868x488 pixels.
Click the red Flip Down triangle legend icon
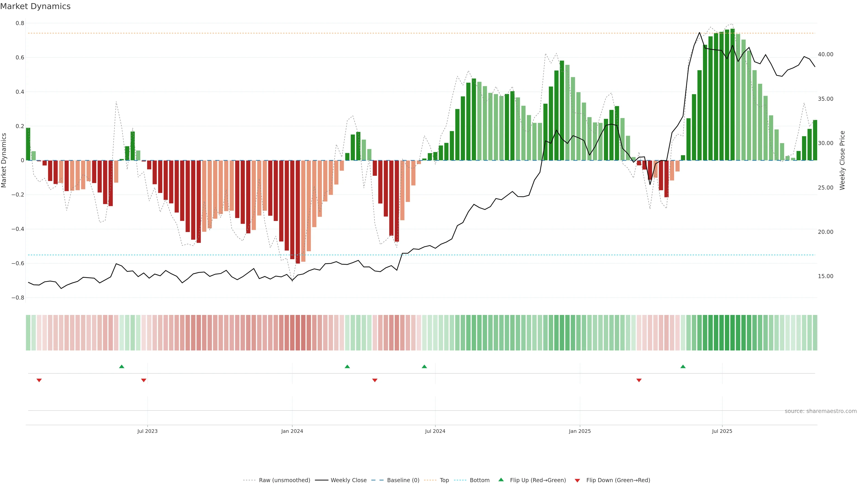tap(577, 480)
